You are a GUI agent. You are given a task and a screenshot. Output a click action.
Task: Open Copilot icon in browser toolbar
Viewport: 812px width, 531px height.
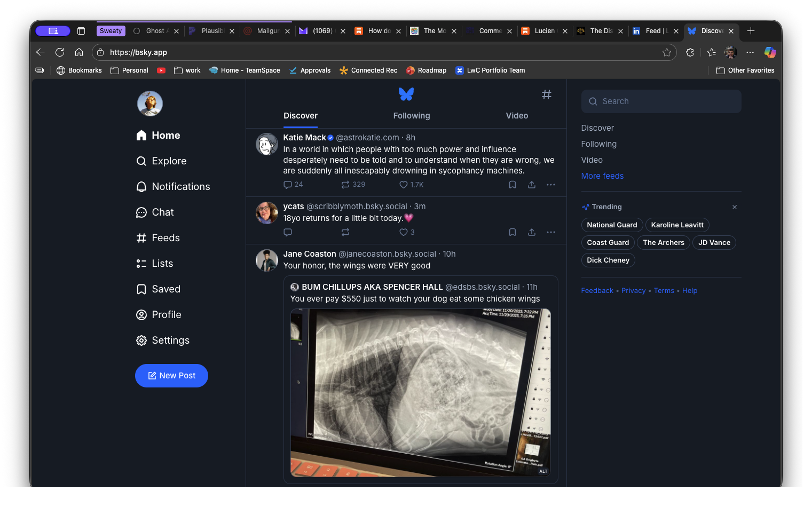coord(770,52)
